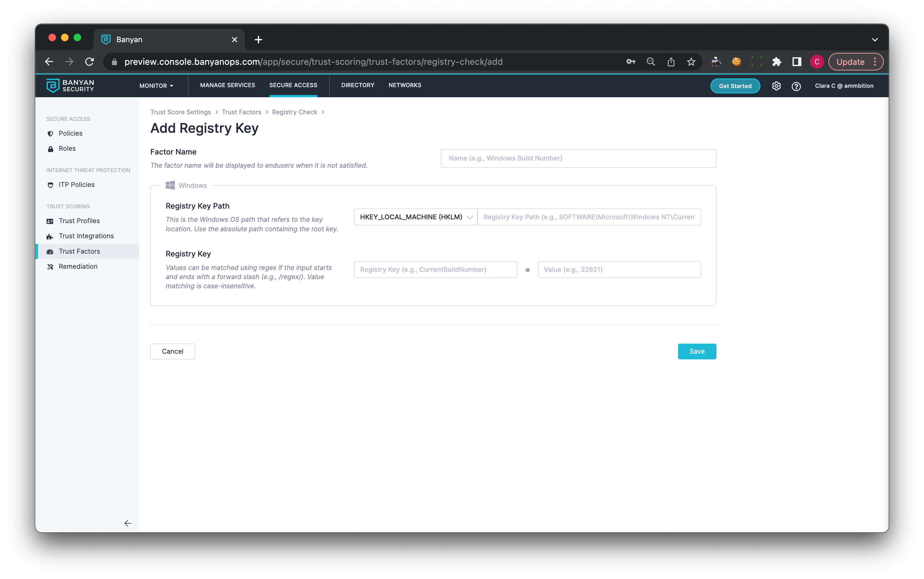
Task: Click the settings gear icon in header
Action: click(x=776, y=86)
